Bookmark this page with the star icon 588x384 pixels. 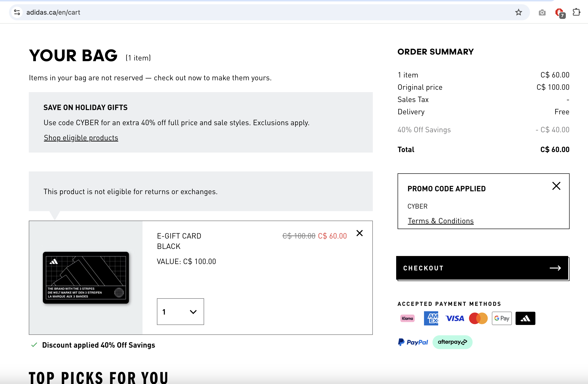[x=518, y=12]
